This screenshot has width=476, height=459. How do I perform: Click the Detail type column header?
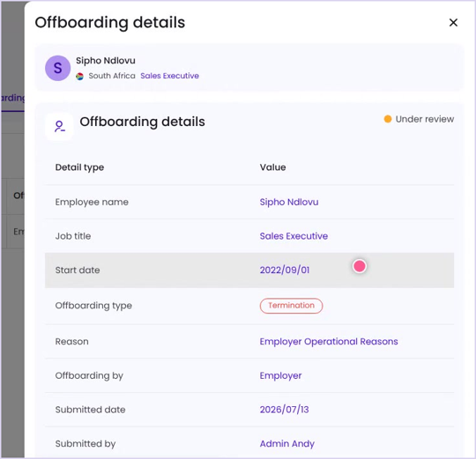(79, 167)
